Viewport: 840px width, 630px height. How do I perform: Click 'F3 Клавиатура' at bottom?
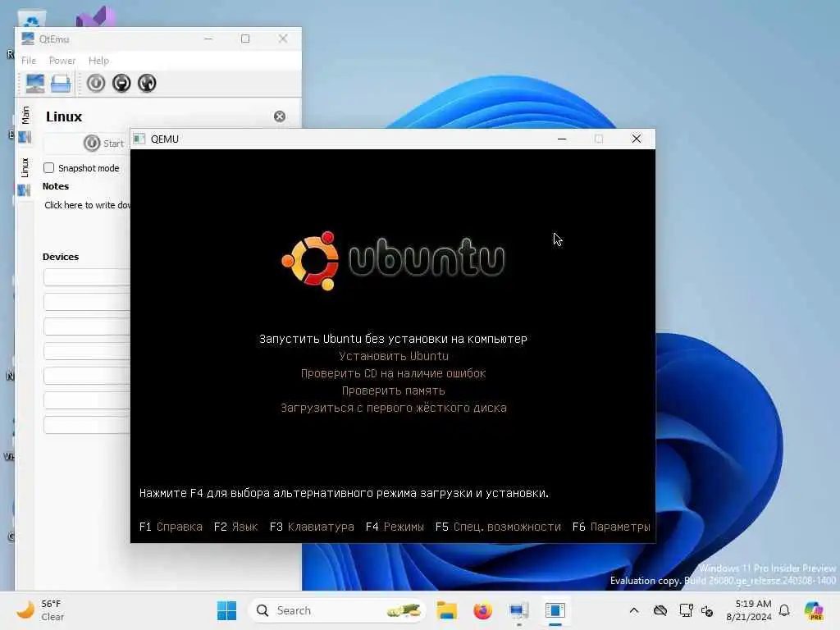312,527
